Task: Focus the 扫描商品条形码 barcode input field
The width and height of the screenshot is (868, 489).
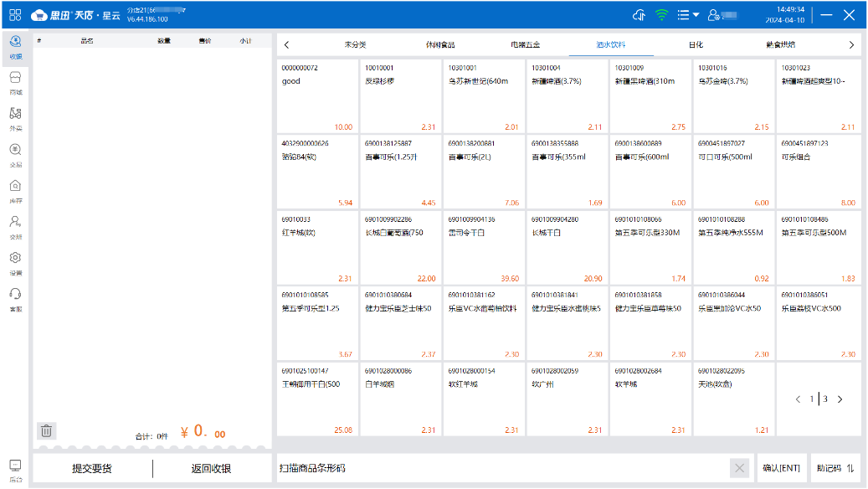Action: click(503, 469)
